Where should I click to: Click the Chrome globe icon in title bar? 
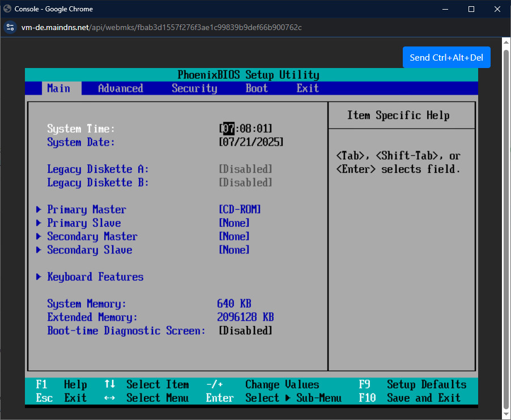tap(7, 9)
